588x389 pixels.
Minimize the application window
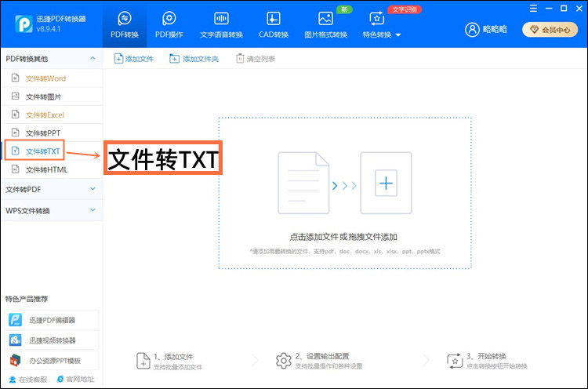[549, 9]
